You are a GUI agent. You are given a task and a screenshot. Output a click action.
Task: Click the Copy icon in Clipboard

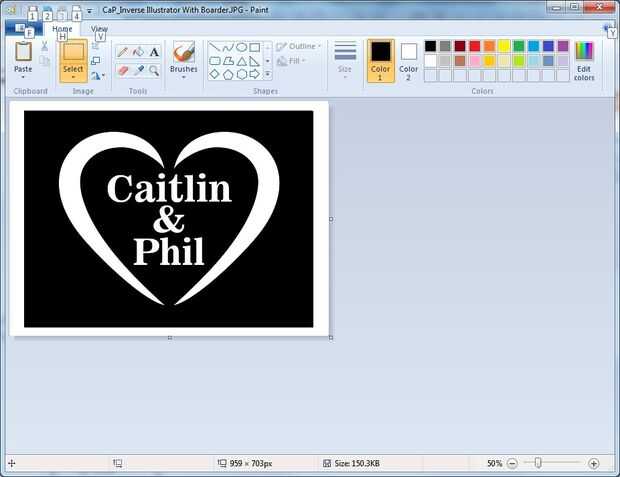click(44, 61)
